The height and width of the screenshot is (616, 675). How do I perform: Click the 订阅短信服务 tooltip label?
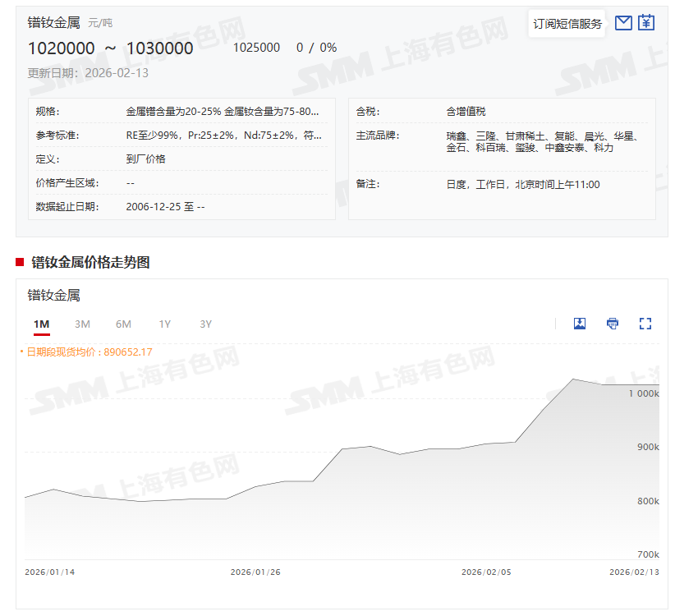[567, 24]
